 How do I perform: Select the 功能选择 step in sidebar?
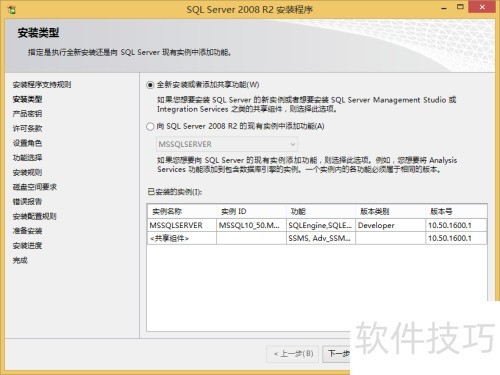[x=27, y=158]
